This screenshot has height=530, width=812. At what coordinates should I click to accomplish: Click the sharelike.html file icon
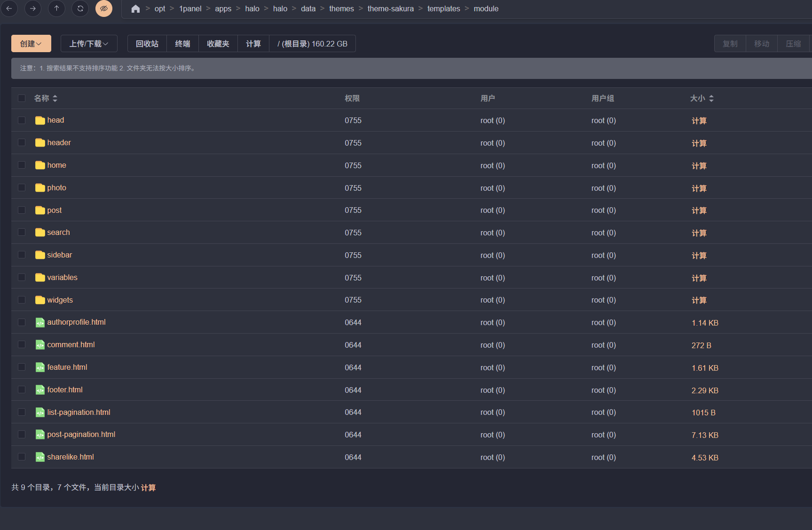[x=40, y=457]
